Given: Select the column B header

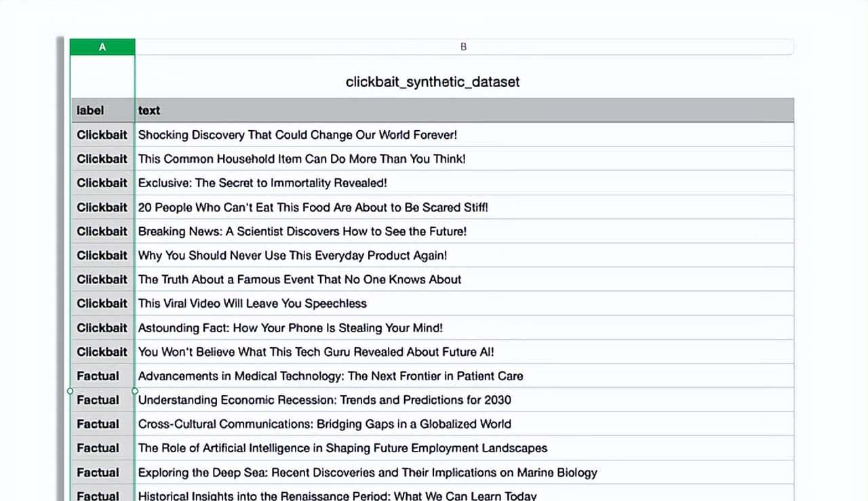Looking at the screenshot, I should pos(464,47).
